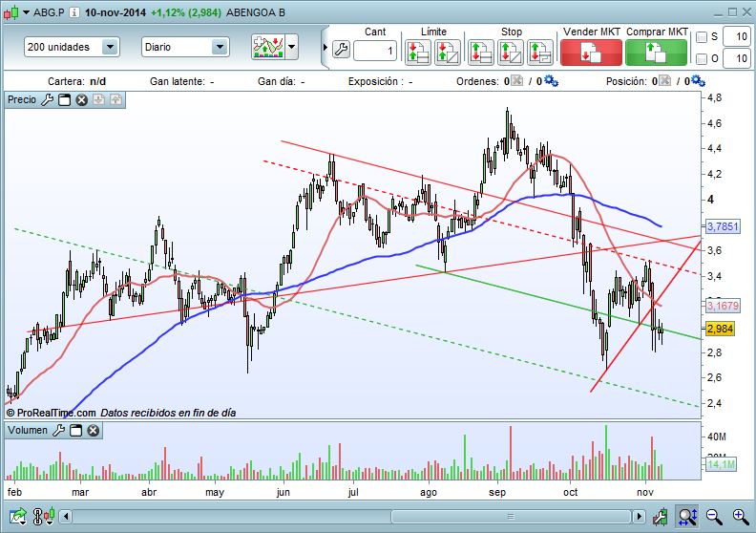Click the 'Cartera: n/d' status text
The height and width of the screenshot is (533, 756).
click(76, 81)
